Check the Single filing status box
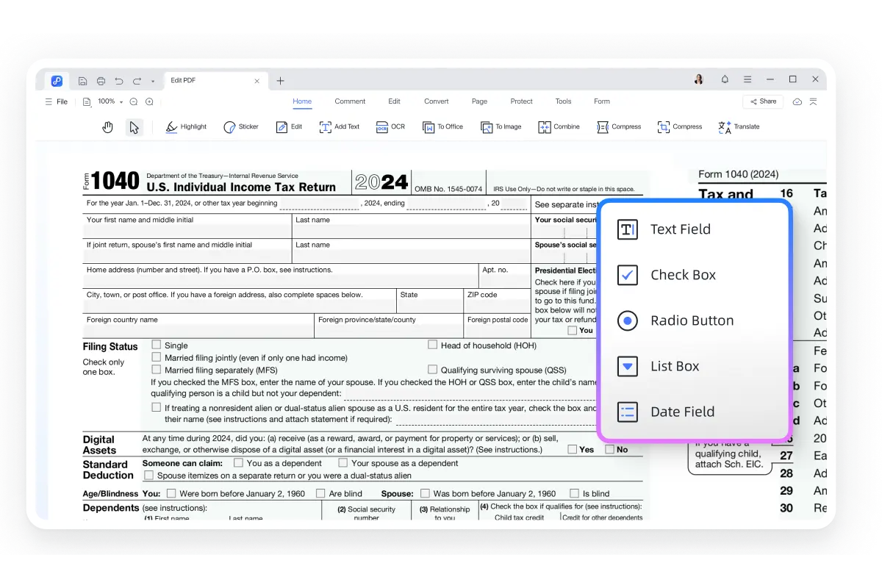Viewport: 882px width, 588px height. 156,344
